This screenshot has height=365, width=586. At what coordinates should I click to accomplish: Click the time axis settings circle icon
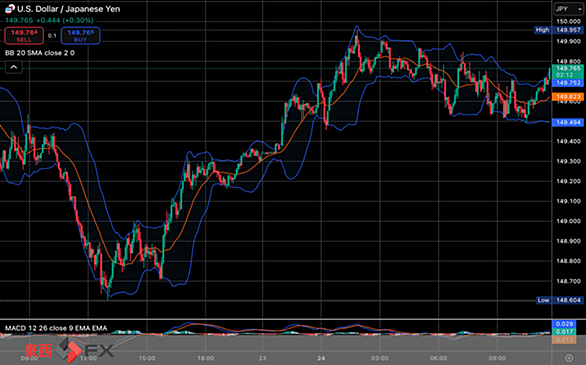[x=569, y=358]
